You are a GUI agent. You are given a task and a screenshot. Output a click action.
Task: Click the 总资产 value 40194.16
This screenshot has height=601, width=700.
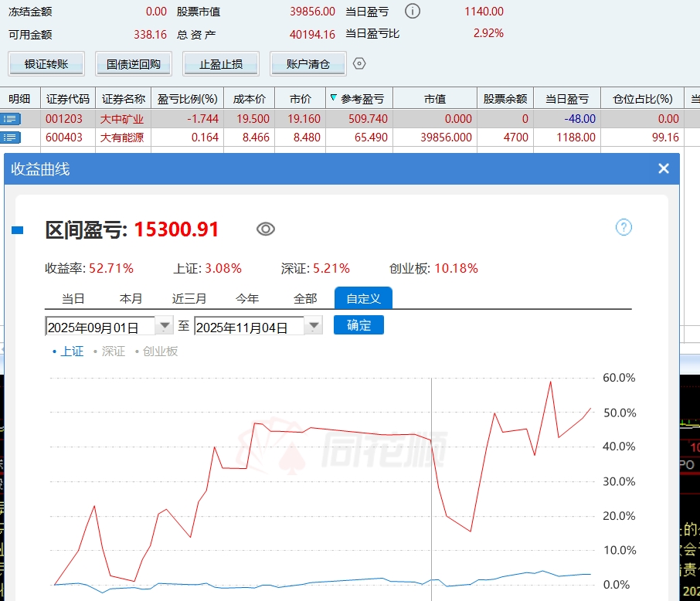312,35
